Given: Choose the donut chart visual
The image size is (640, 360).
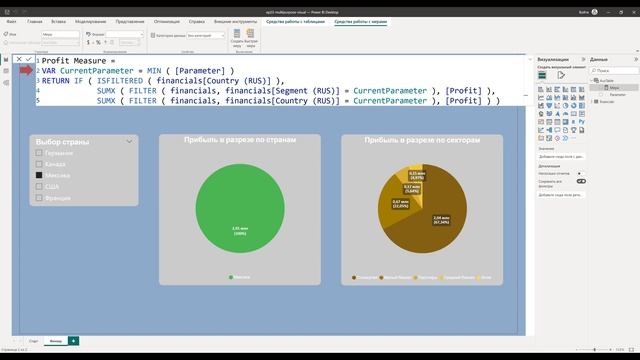Looking at the screenshot, I should pos(573,106).
